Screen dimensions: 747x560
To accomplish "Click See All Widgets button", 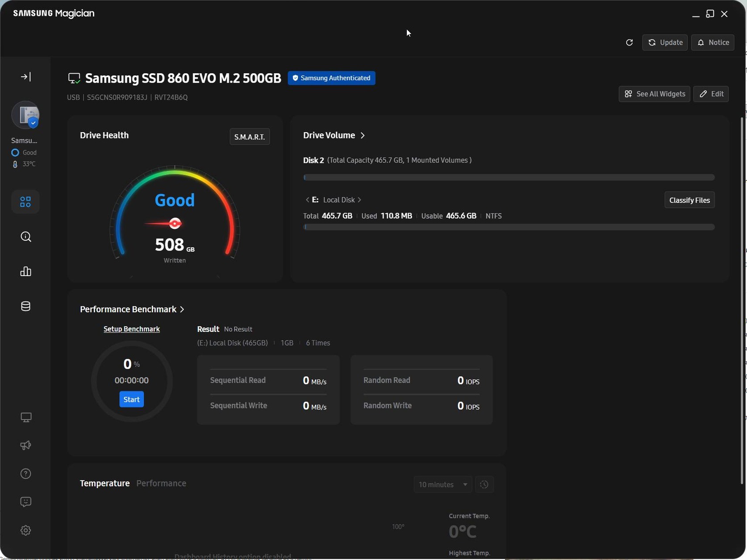I will (x=655, y=94).
